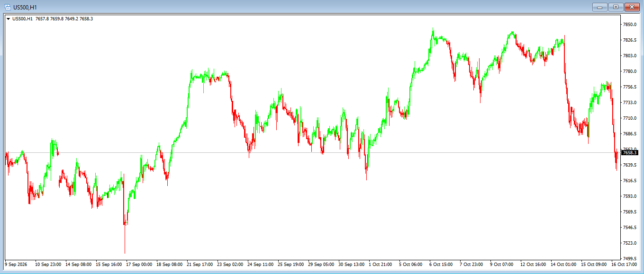The width and height of the screenshot is (644, 274).
Task: Click the 6 Oct 15:00 time label
Action: [x=441, y=265]
